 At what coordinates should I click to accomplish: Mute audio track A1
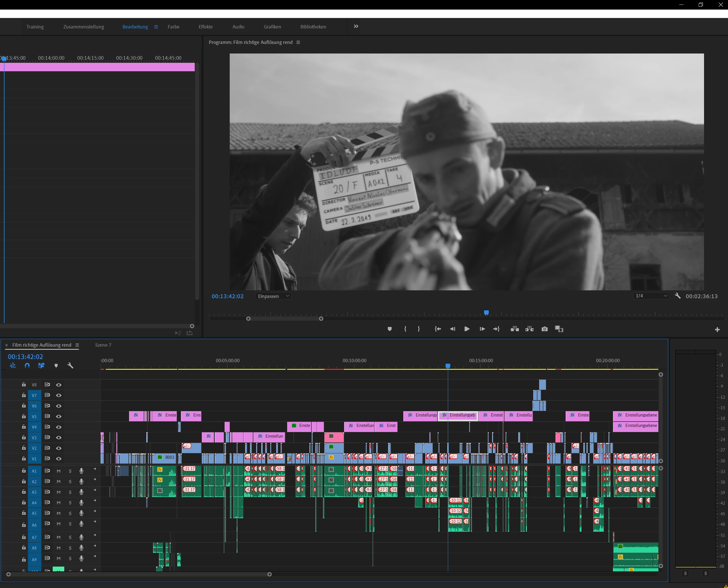pos(59,471)
